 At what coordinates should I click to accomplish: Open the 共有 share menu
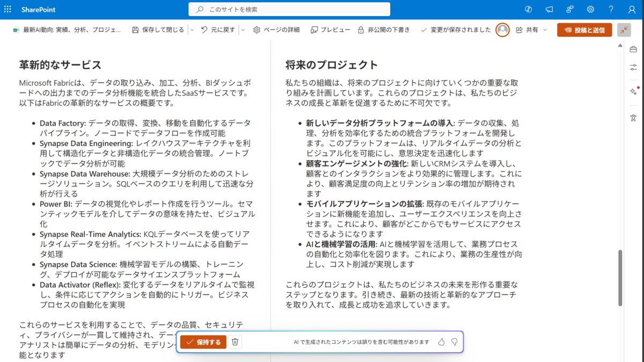point(531,30)
